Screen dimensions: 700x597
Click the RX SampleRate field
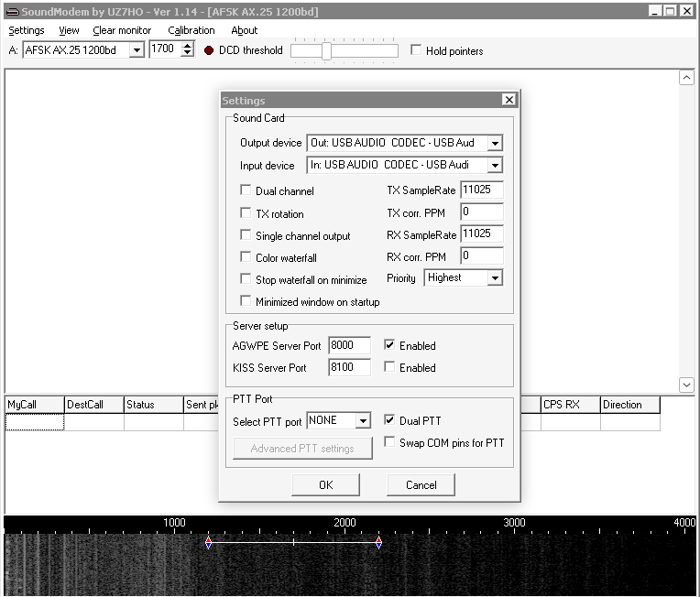pos(482,233)
